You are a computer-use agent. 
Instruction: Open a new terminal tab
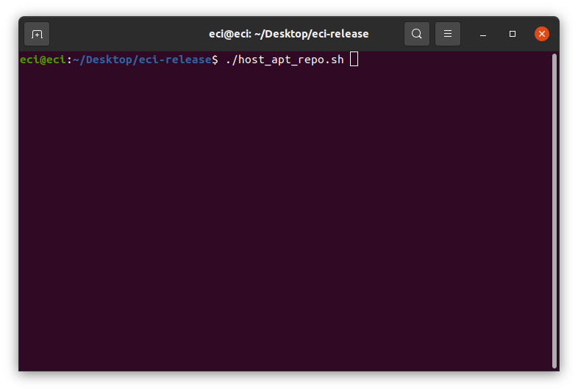pos(37,34)
